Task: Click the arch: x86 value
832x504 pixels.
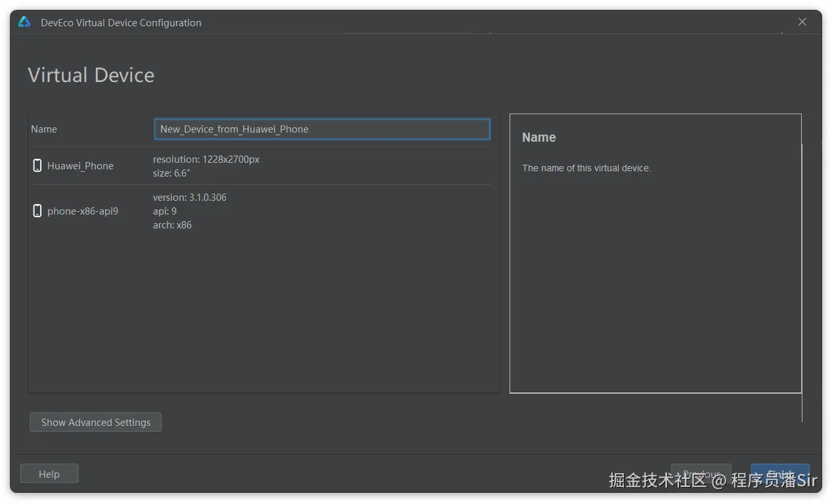Action: pyautogui.click(x=173, y=225)
